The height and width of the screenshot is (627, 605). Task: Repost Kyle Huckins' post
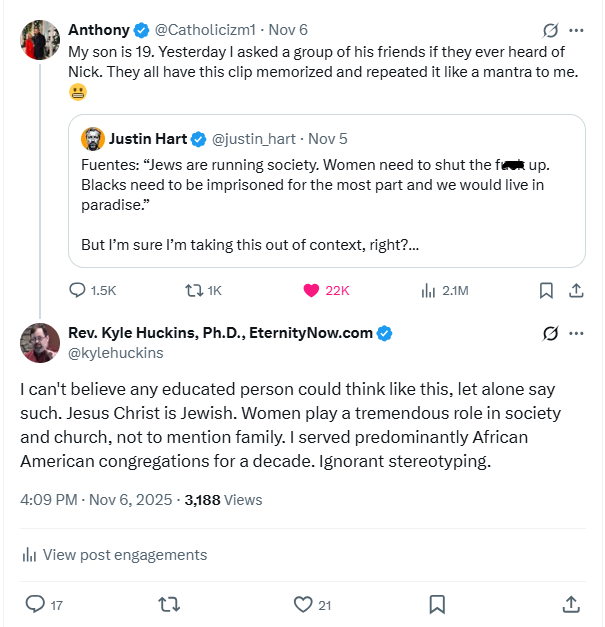coord(169,604)
